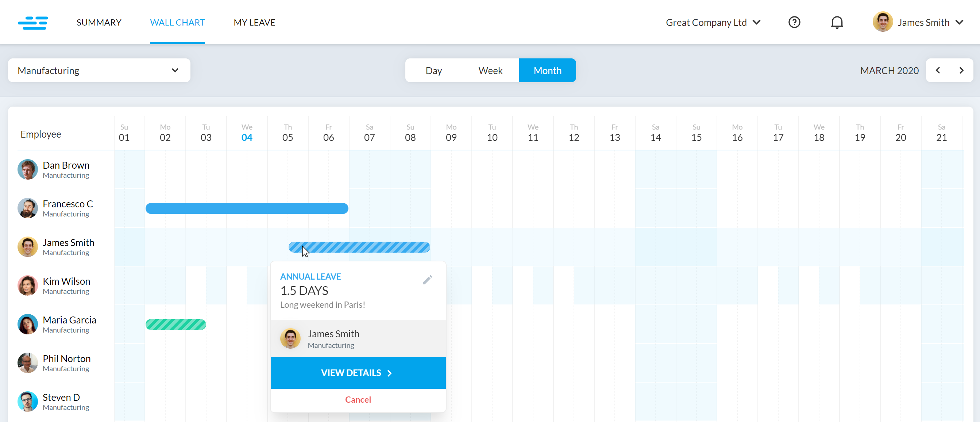Open the notifications bell
This screenshot has height=422, width=980.
point(837,23)
